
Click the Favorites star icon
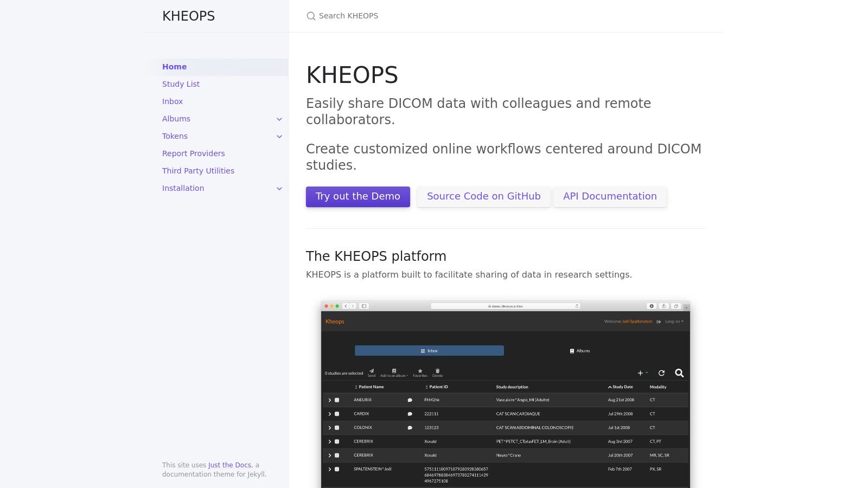click(420, 371)
